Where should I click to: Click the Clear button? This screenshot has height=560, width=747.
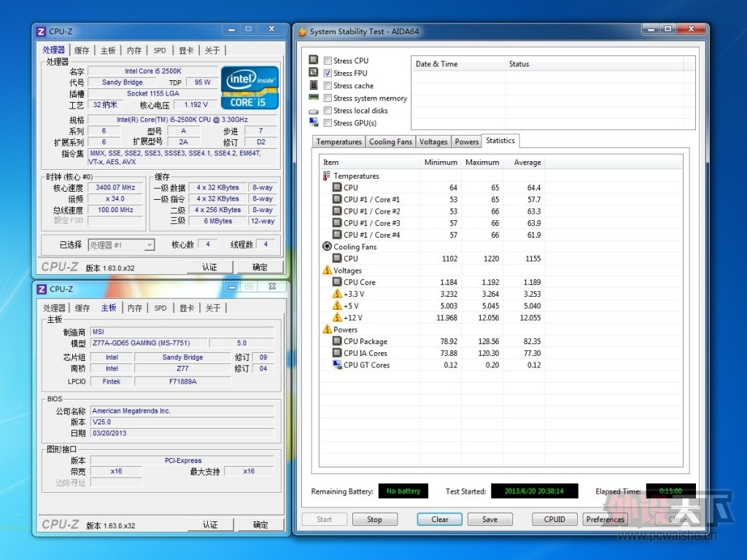point(440,519)
